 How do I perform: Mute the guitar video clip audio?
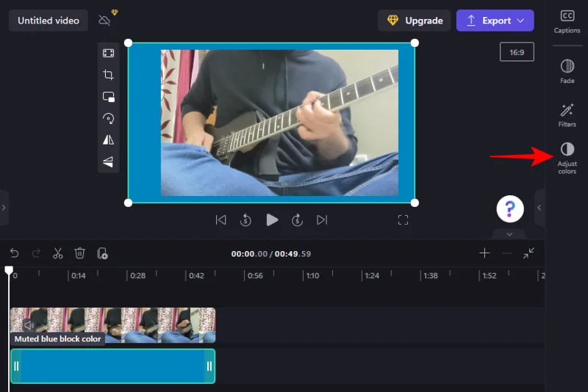(29, 325)
